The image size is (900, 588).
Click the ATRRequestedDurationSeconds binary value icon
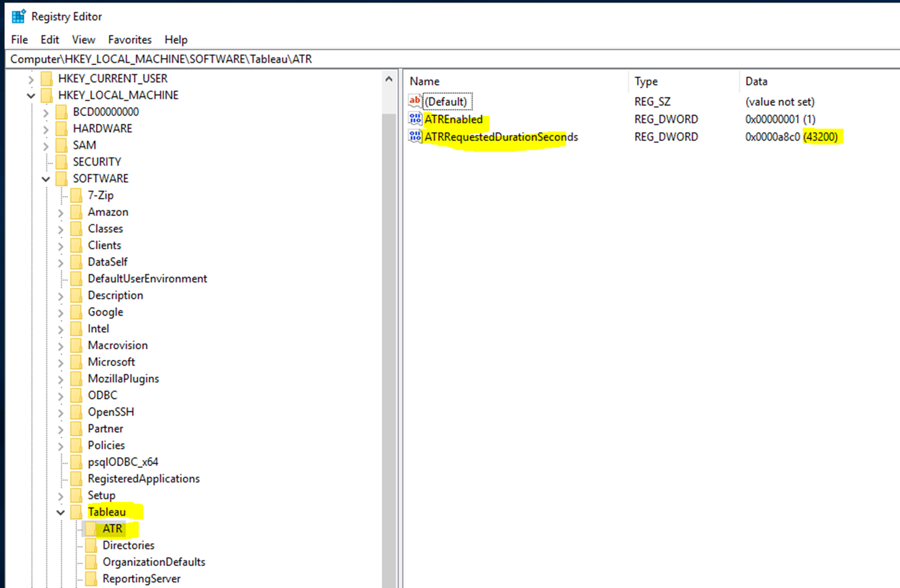point(414,137)
